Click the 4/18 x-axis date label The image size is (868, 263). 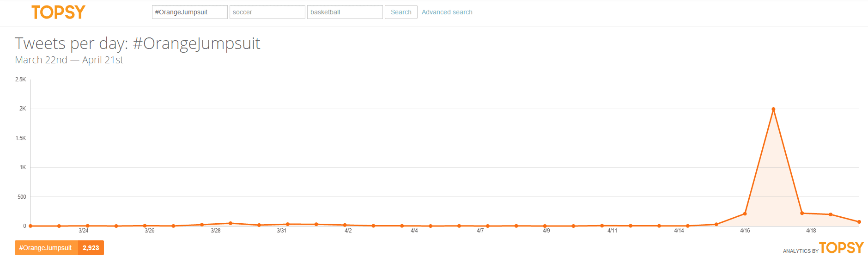(x=811, y=231)
